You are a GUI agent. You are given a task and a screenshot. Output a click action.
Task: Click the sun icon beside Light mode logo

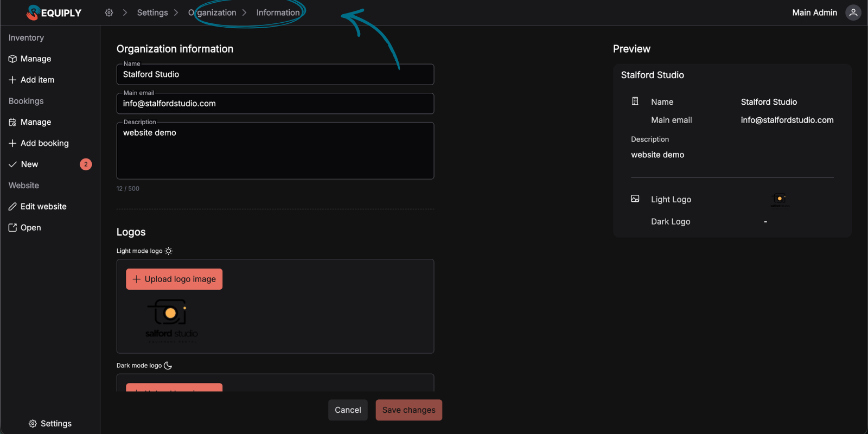click(169, 251)
